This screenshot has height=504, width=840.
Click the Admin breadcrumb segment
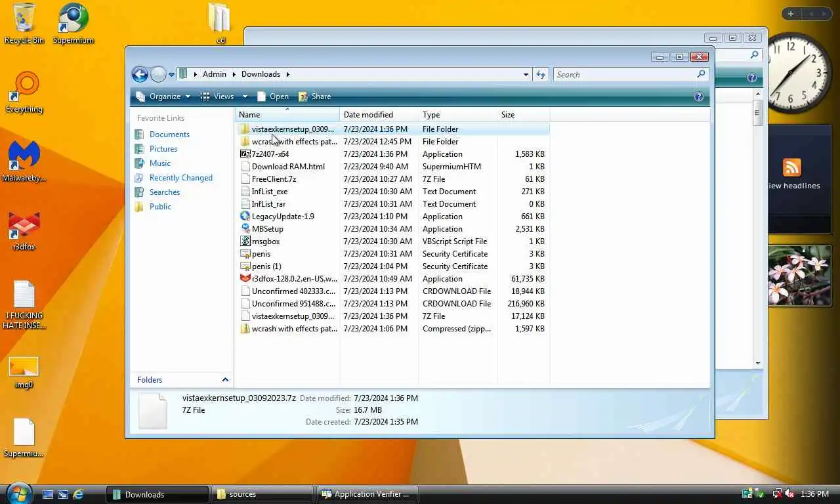click(x=214, y=74)
